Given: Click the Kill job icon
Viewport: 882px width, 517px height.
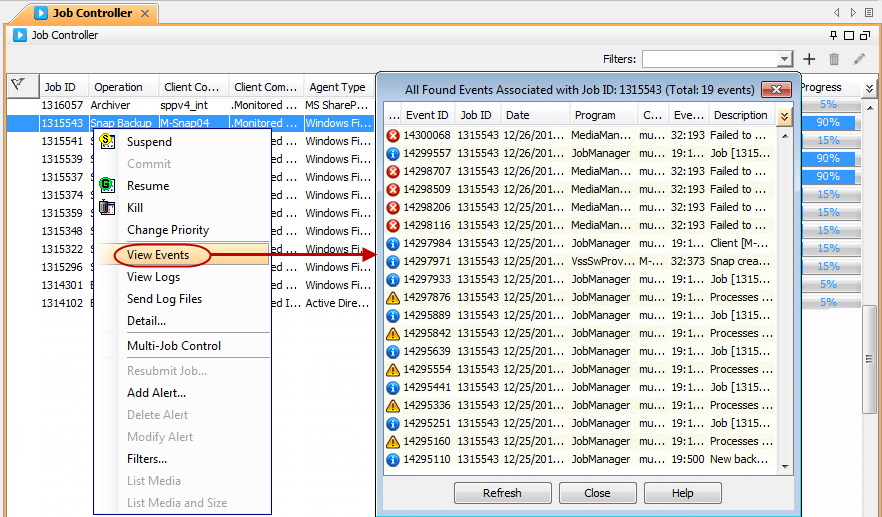Looking at the screenshot, I should 107,208.
